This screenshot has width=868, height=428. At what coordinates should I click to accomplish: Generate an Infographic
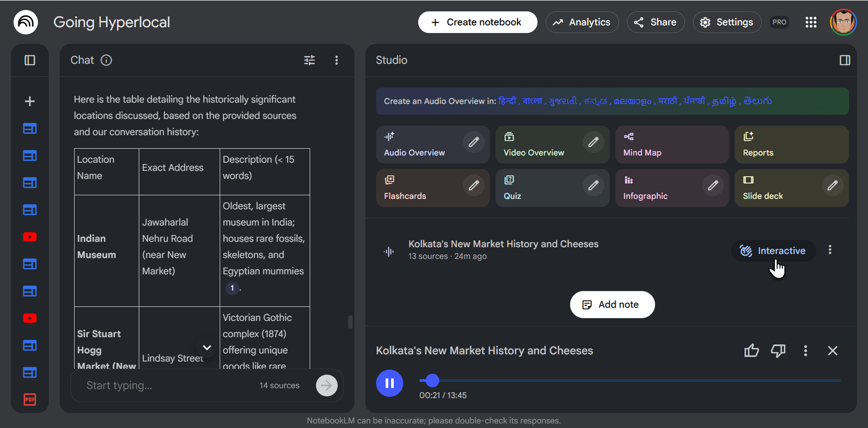point(672,188)
